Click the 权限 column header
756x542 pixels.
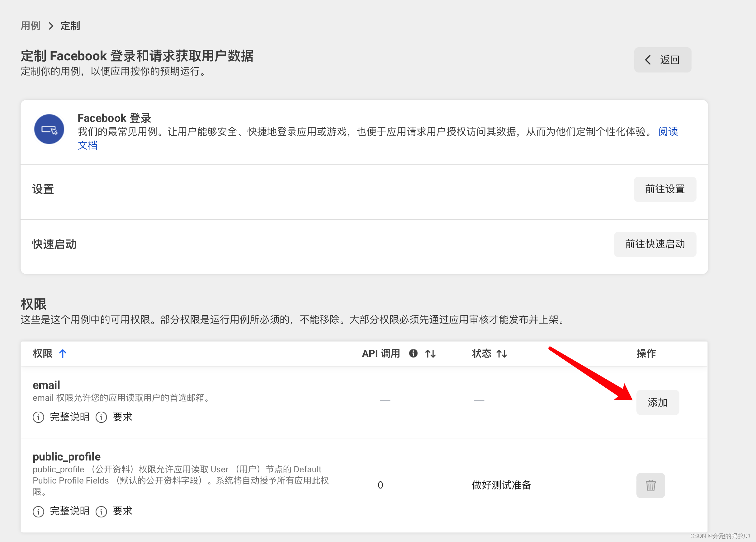[42, 353]
